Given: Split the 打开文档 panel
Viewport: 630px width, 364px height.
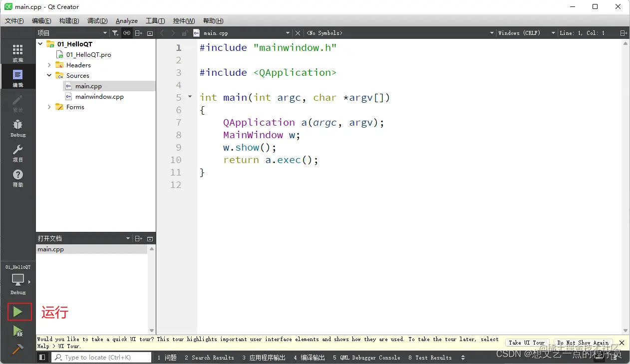Looking at the screenshot, I should [x=139, y=239].
